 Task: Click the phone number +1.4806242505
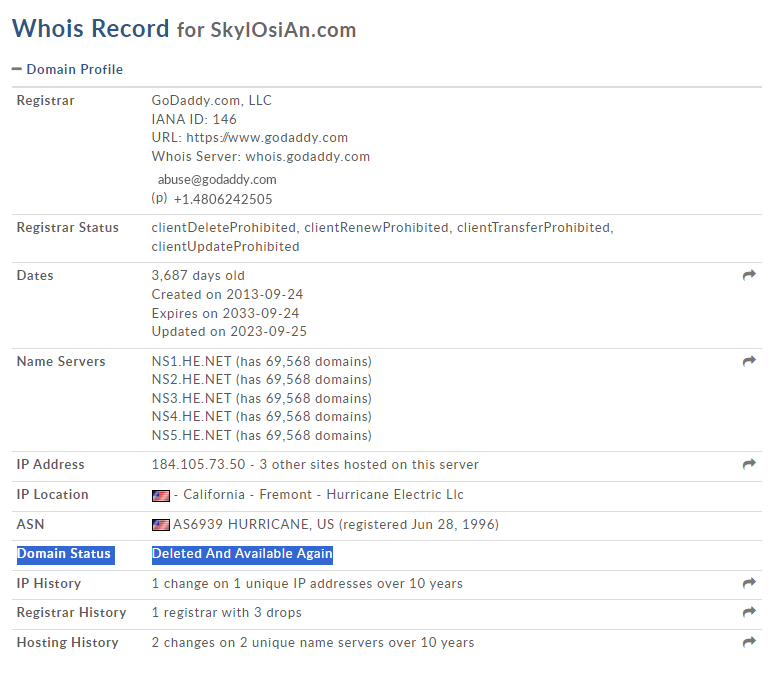223,199
